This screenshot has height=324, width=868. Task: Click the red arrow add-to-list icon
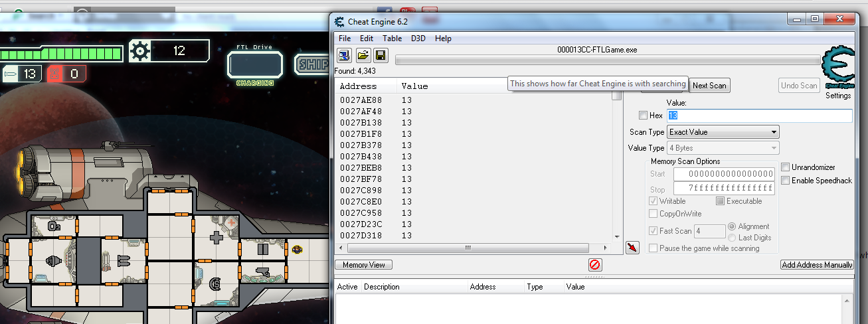tap(632, 248)
